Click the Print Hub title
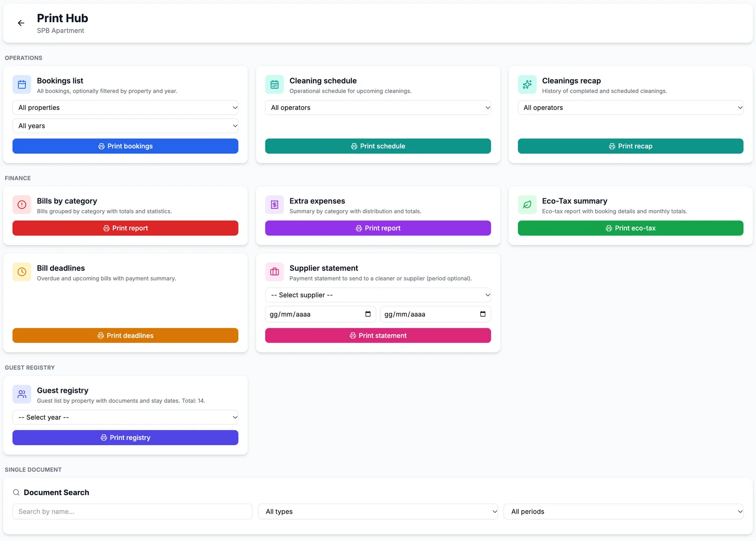Viewport: 756px width, 541px height. tap(62, 18)
